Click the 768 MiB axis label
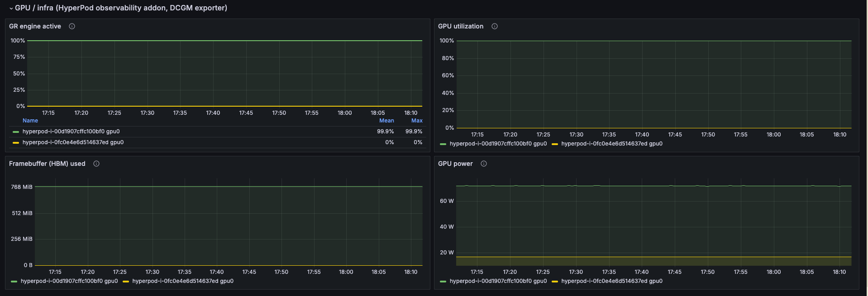868x296 pixels. pos(22,187)
